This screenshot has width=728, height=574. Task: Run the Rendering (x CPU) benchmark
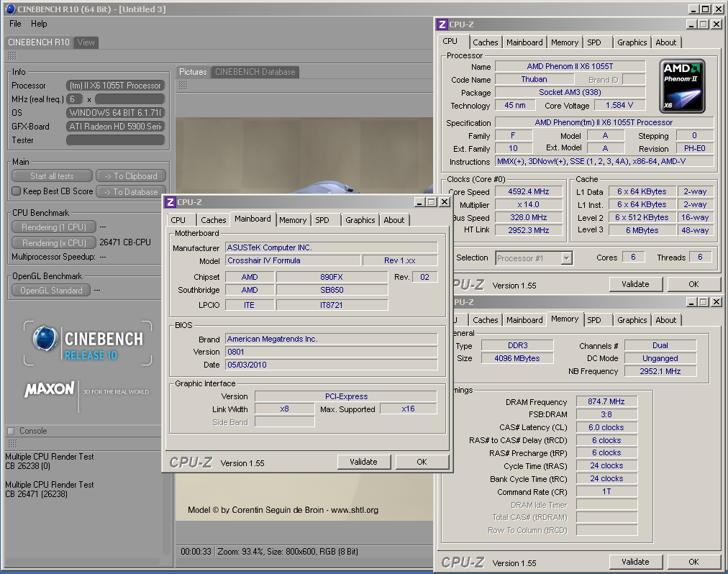54,243
